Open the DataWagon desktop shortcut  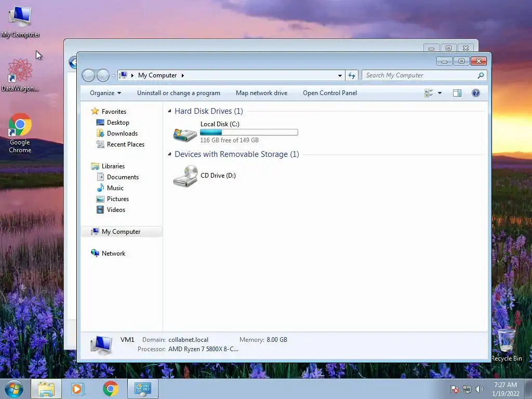tap(20, 75)
